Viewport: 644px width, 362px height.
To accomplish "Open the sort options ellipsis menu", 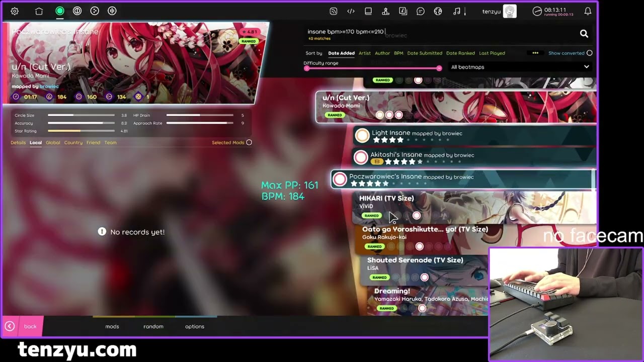I will click(535, 53).
